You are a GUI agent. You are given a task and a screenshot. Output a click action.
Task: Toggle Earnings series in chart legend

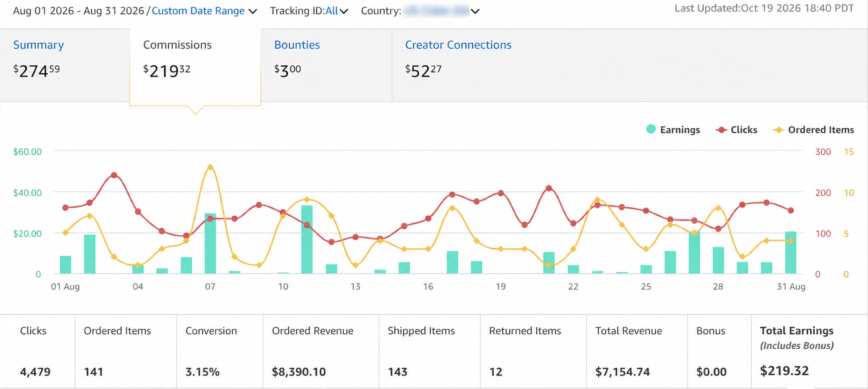tap(673, 130)
